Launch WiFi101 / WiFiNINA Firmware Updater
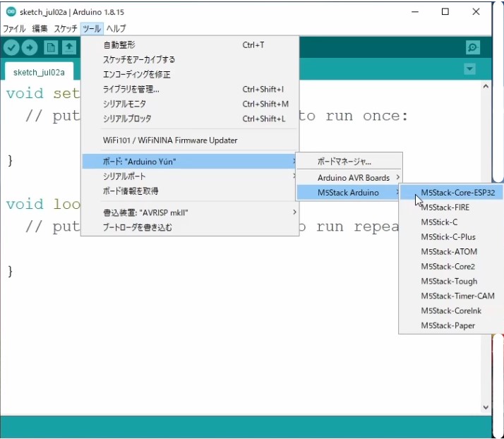Screen dimensions: 504x439 191,140
